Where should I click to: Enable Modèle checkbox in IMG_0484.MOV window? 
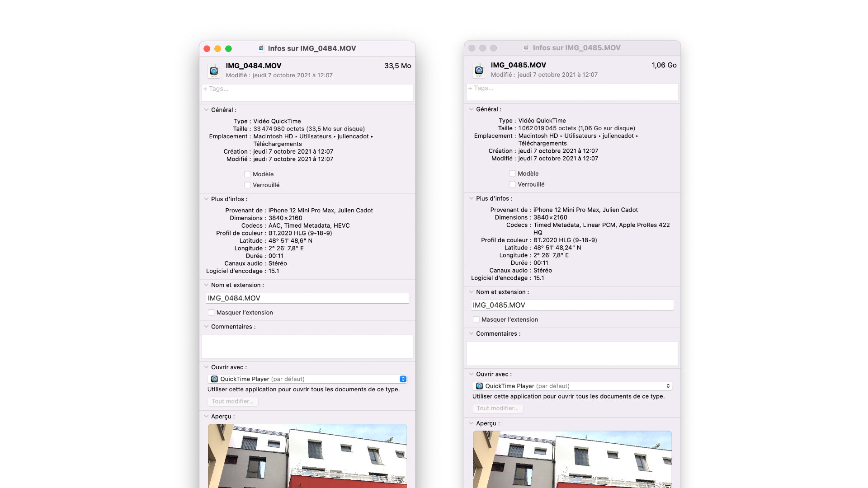(x=247, y=174)
